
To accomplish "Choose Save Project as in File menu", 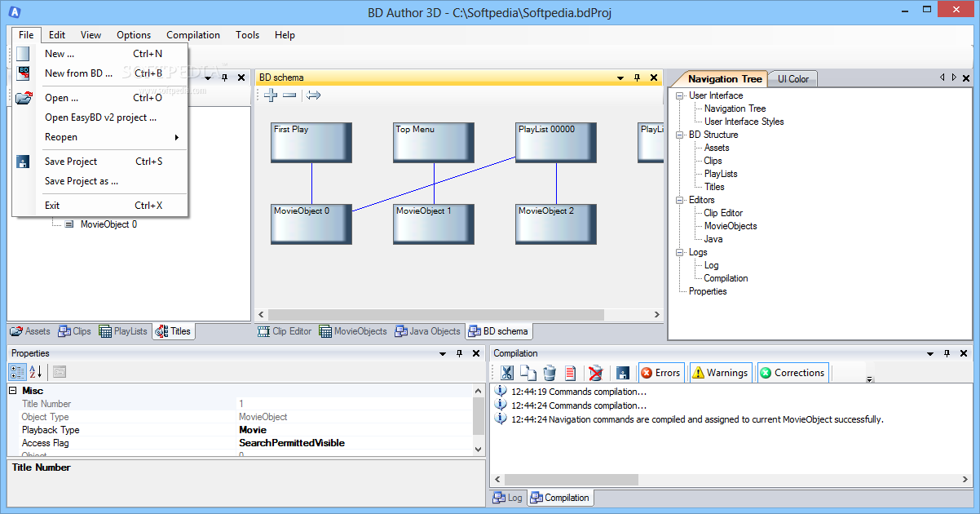I will [100, 181].
